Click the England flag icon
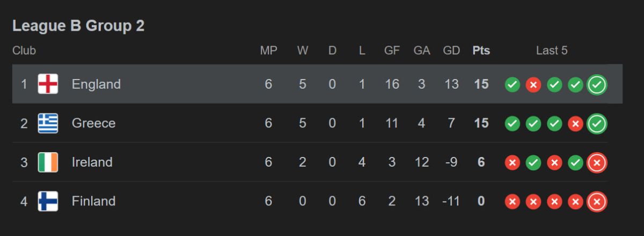The width and height of the screenshot is (644, 236). [48, 84]
